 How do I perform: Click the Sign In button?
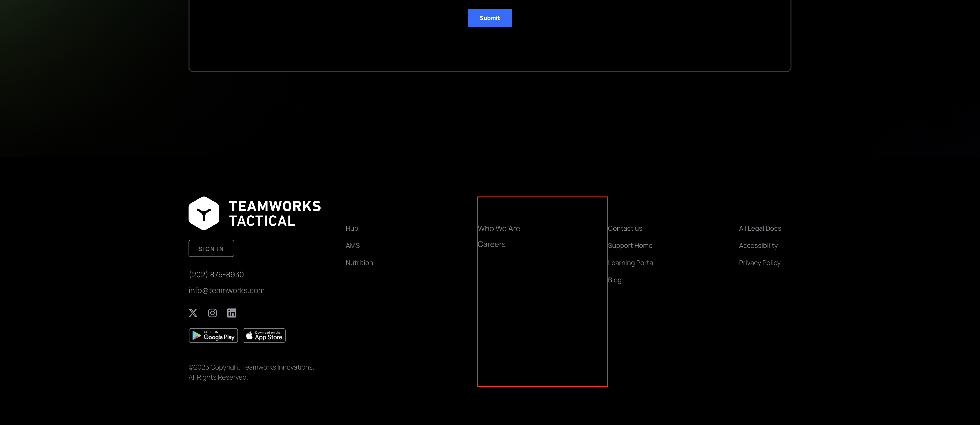pyautogui.click(x=211, y=249)
